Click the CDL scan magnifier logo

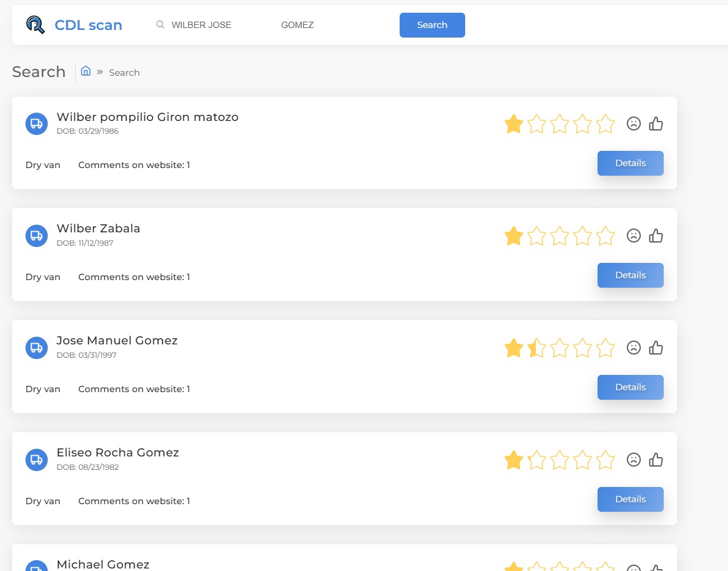point(36,25)
